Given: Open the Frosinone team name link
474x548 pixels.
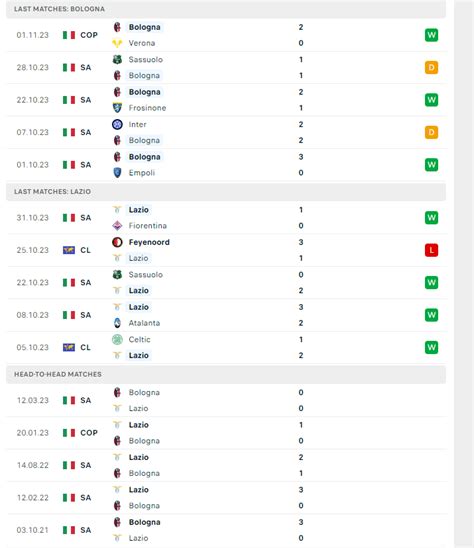Looking at the screenshot, I should tap(147, 108).
